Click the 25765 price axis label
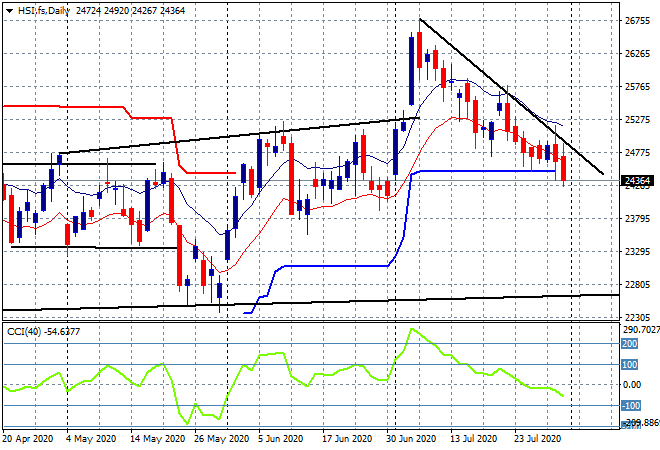 637,87
